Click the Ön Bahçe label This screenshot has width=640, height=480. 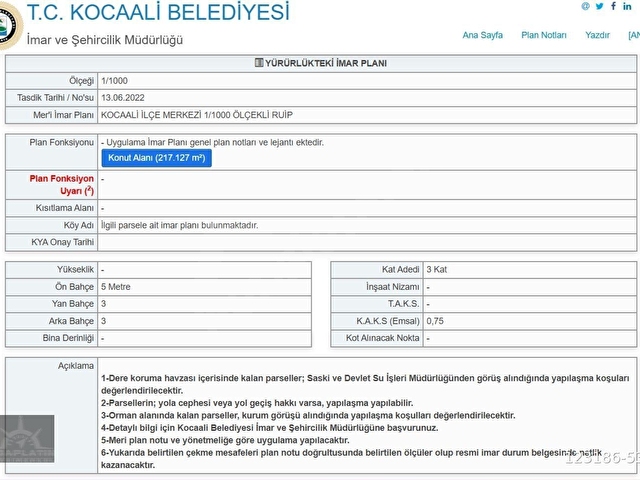(74, 287)
